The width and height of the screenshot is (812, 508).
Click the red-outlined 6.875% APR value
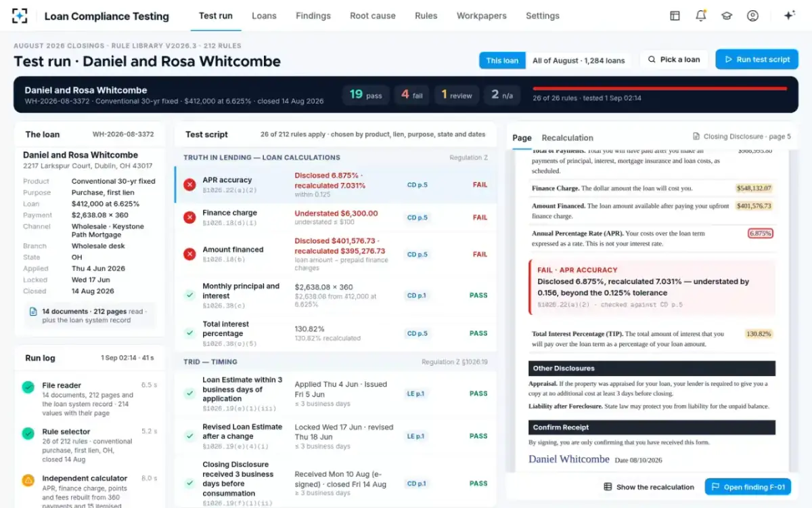[x=761, y=233]
